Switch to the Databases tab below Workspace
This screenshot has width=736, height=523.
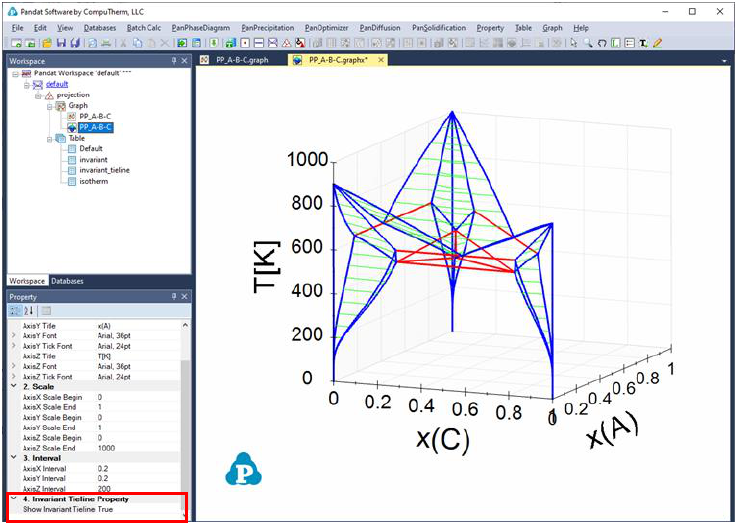[x=67, y=281]
